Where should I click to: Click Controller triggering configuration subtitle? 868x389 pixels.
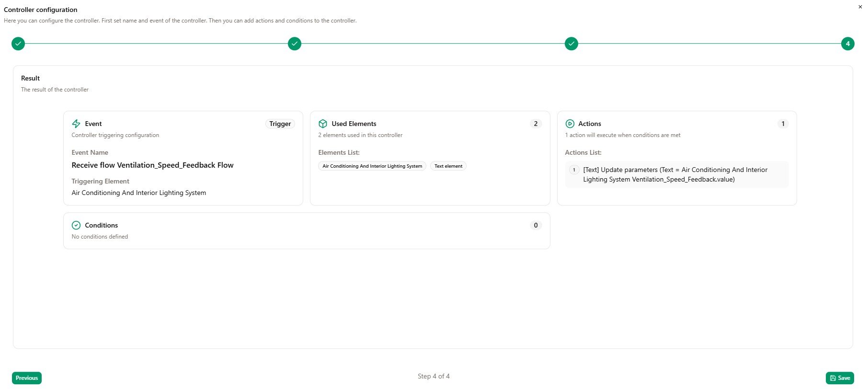(115, 135)
